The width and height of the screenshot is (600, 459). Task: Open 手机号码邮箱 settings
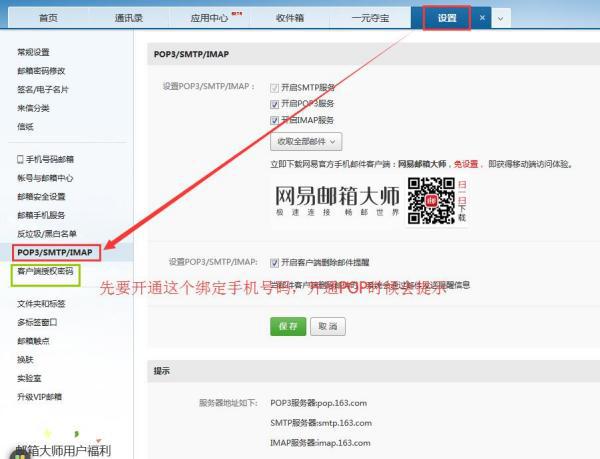coord(50,159)
